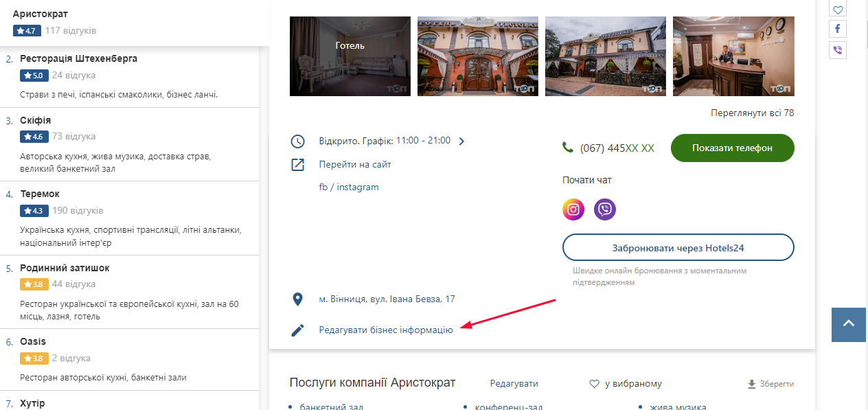Click Забронювати через Hotels24 button
The height and width of the screenshot is (410, 868).
pos(678,248)
